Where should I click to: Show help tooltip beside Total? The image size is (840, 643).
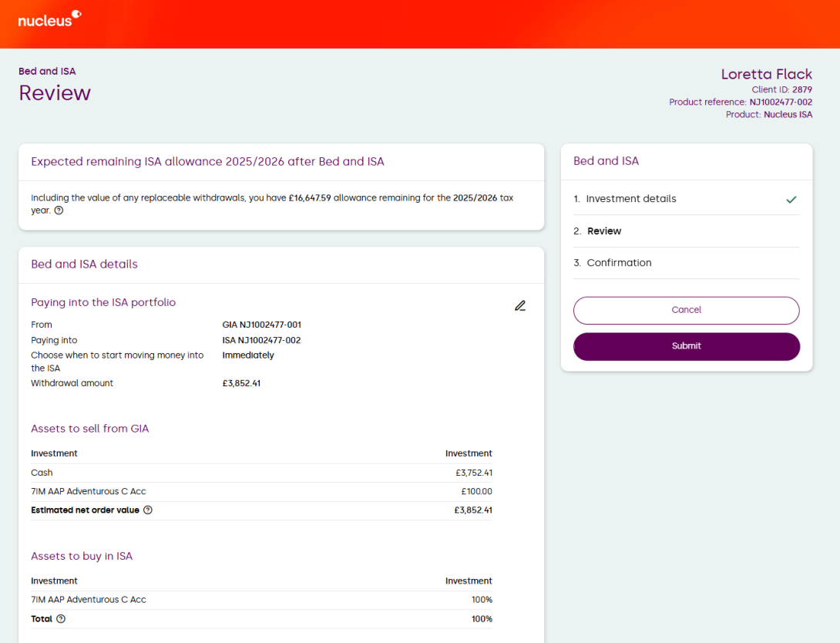click(x=61, y=619)
